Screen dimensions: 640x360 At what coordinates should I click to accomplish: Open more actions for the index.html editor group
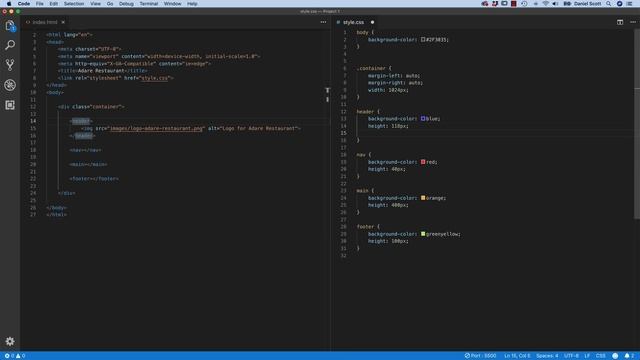tap(323, 22)
